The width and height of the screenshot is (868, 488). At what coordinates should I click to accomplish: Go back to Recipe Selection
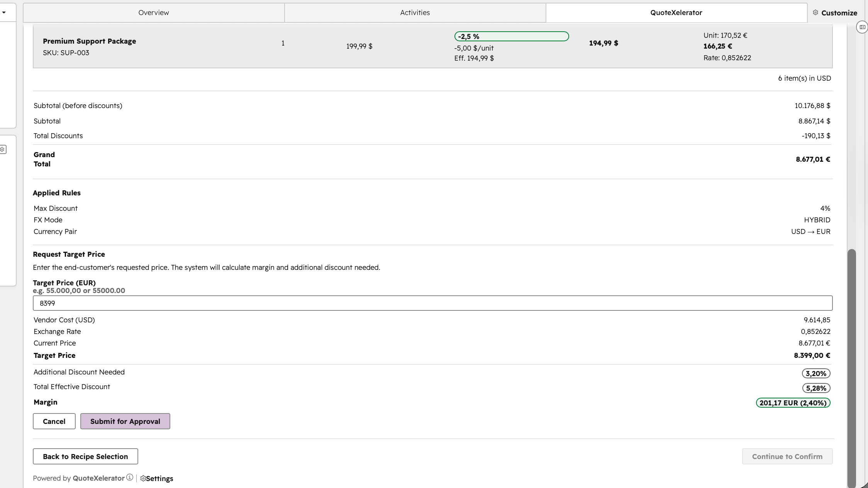point(85,456)
